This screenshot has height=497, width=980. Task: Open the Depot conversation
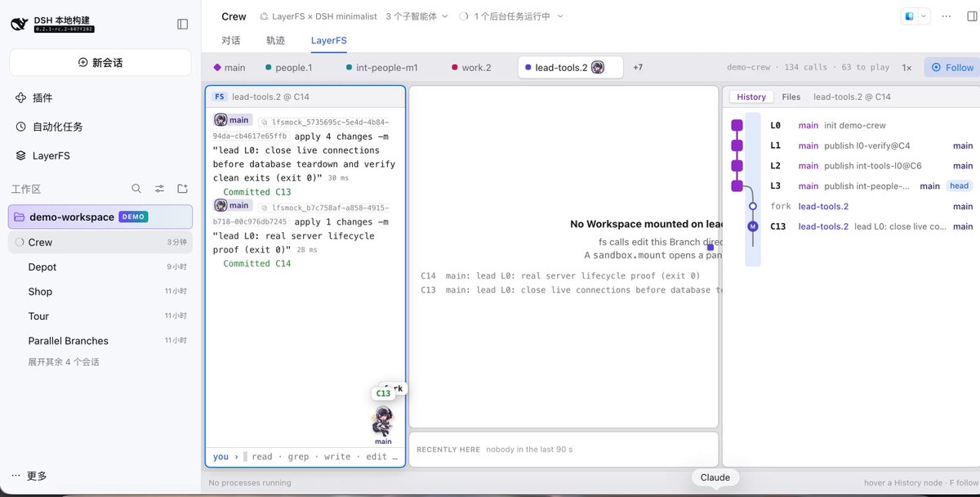(100, 266)
